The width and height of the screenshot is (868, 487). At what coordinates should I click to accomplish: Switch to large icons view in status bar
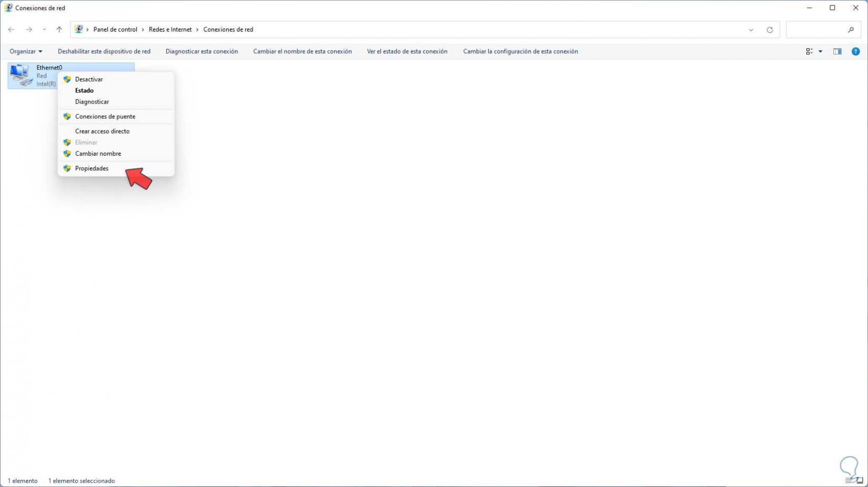pos(859,480)
